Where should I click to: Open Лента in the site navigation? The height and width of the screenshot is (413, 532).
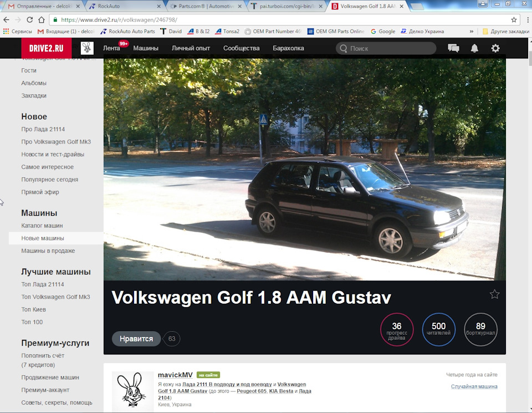[x=111, y=48]
